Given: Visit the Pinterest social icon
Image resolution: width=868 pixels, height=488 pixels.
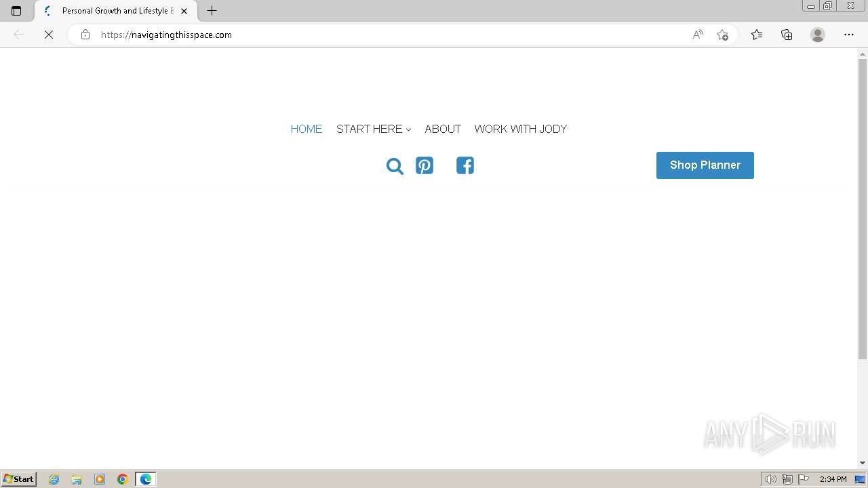Looking at the screenshot, I should tap(425, 165).
